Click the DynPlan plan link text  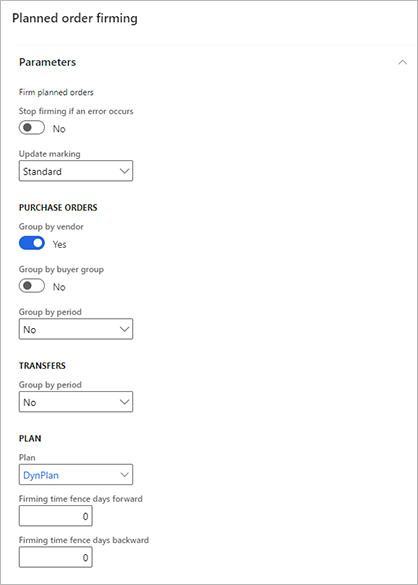[41, 475]
